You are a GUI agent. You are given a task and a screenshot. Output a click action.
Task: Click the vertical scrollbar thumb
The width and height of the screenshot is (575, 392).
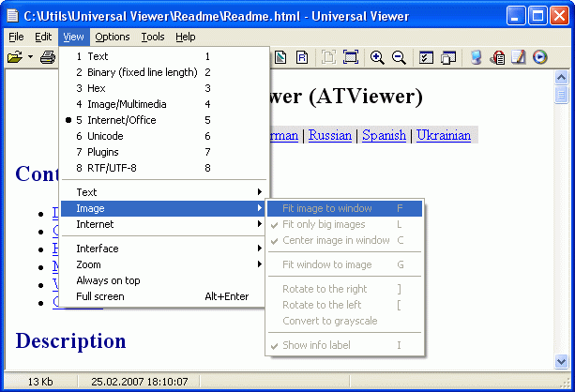(562, 95)
